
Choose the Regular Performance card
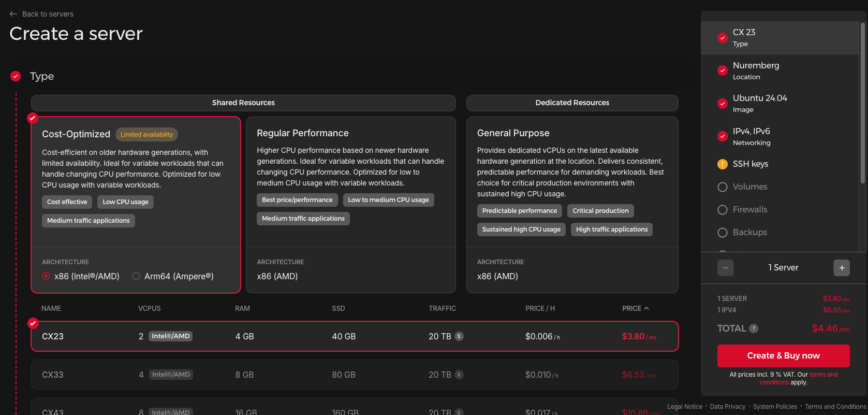[350, 205]
